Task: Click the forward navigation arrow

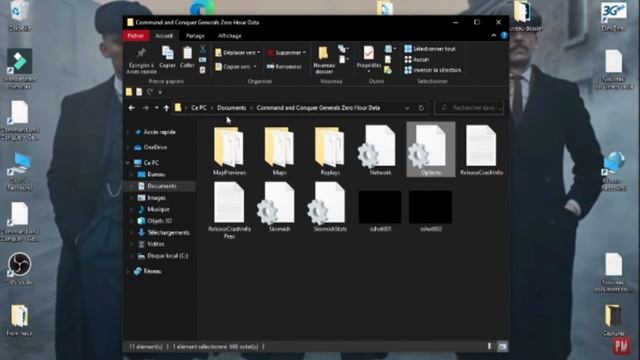Action: (x=145, y=108)
